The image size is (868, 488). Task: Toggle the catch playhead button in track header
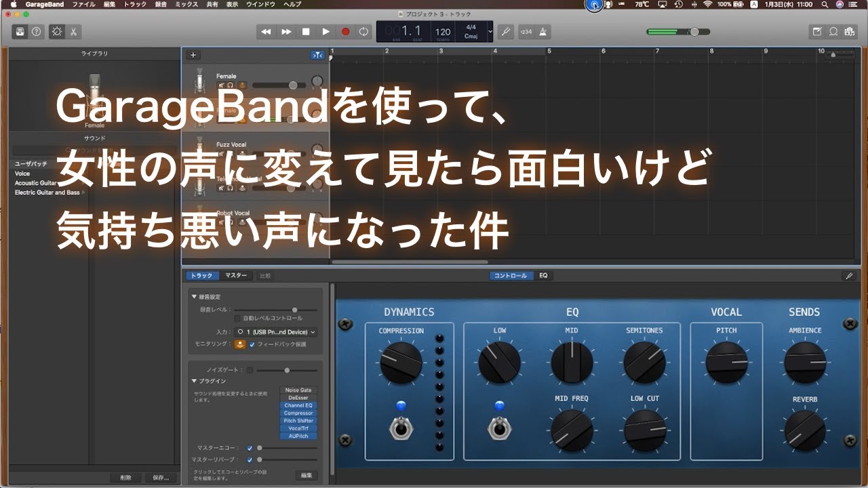pyautogui.click(x=317, y=55)
